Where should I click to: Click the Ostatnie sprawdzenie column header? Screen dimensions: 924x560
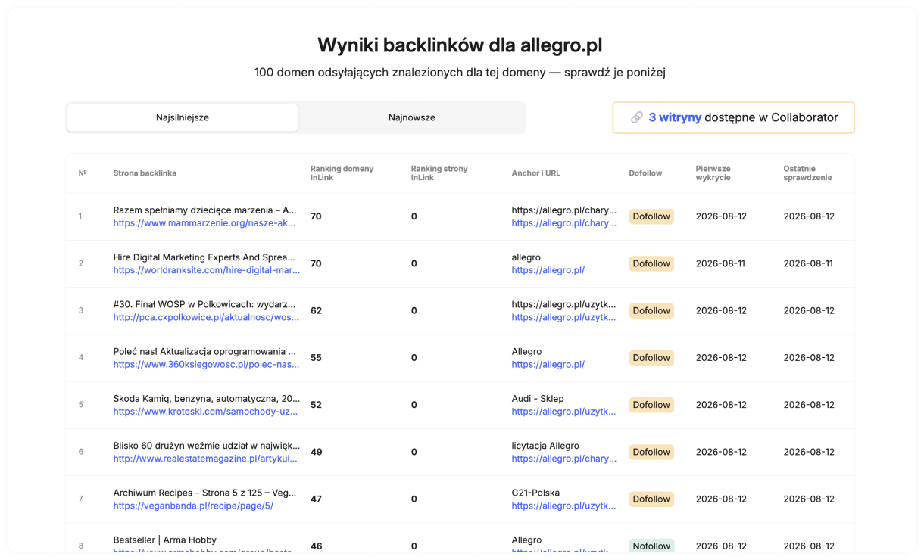coord(808,173)
